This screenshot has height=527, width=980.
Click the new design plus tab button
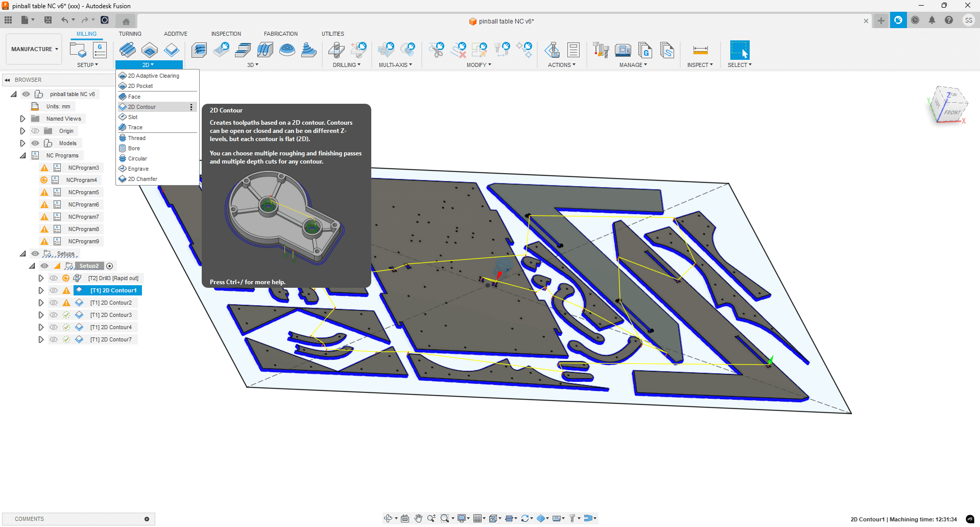point(881,20)
